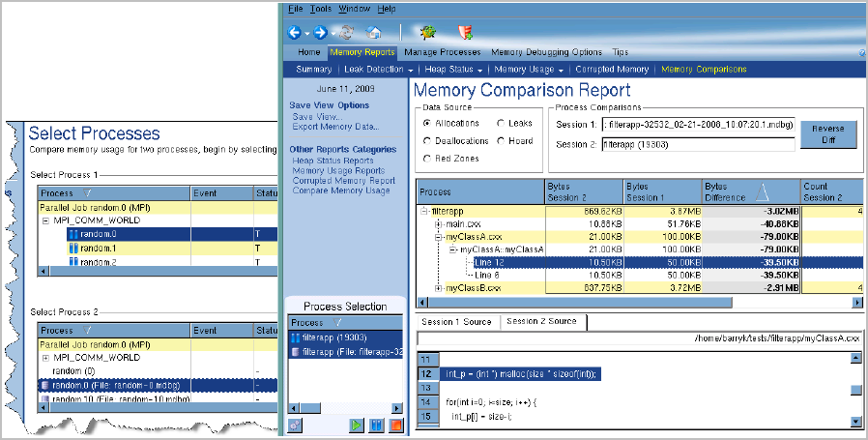
Task: Click the Session 2 input field
Action: pyautogui.click(x=697, y=144)
